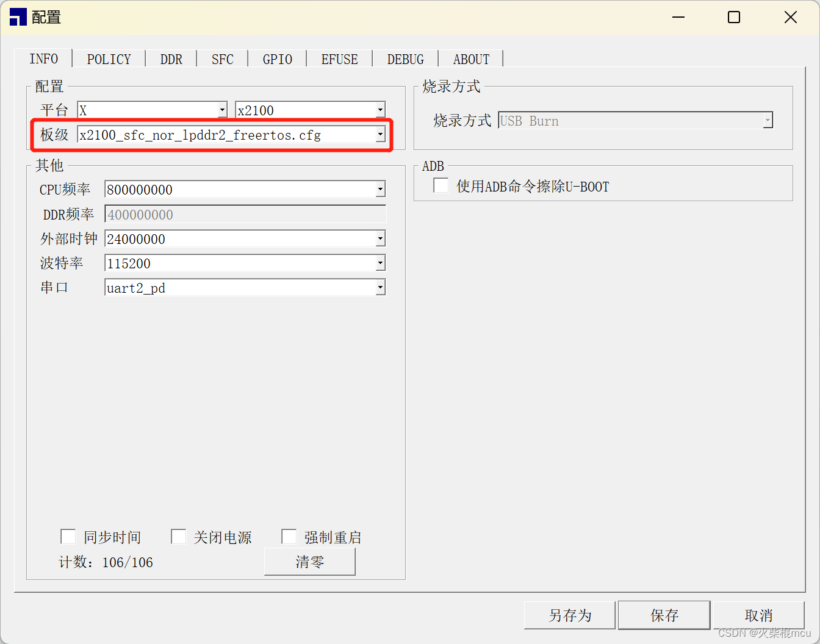Open the CPU frequency dropdown 800000000
Image resolution: width=820 pixels, height=644 pixels.
click(245, 190)
